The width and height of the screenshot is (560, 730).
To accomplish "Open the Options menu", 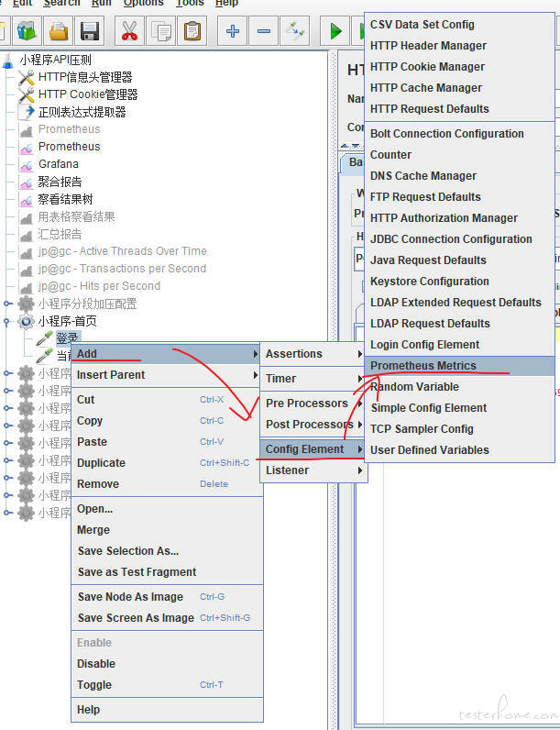I will [x=143, y=4].
